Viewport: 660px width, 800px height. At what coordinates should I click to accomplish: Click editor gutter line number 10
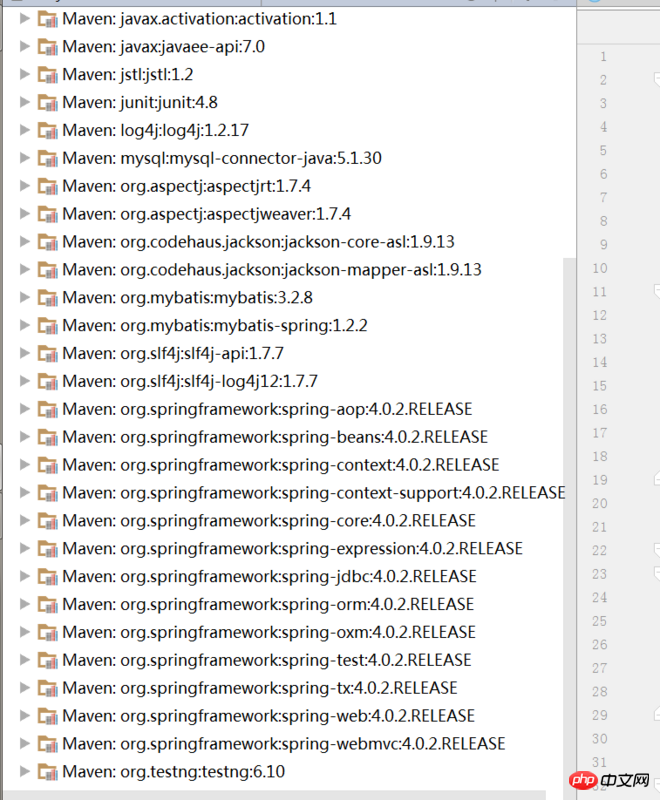(x=600, y=268)
